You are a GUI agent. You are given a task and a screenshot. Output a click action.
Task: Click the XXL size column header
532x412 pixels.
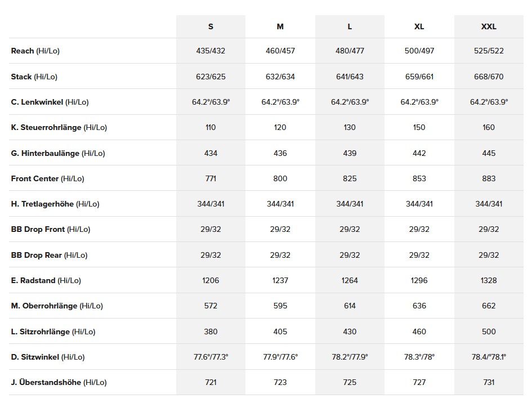pyautogui.click(x=489, y=26)
